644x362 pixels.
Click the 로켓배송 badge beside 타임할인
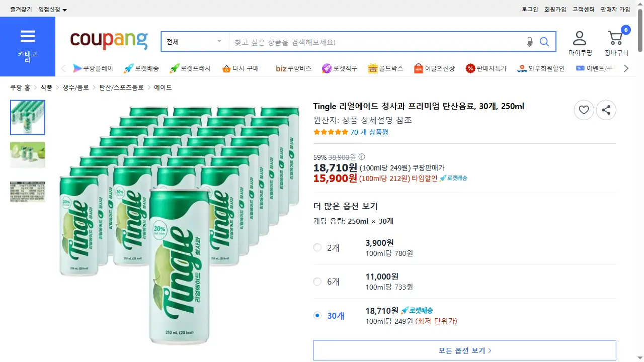pos(453,178)
